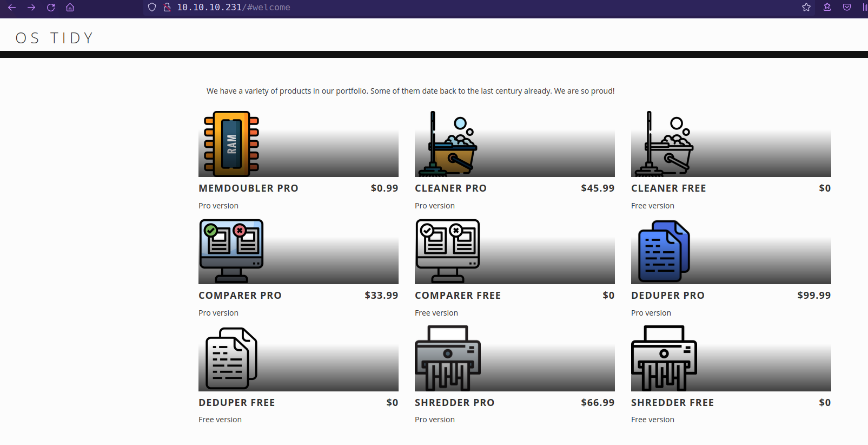The height and width of the screenshot is (445, 868).
Task: Click the lock site security icon
Action: click(x=167, y=8)
